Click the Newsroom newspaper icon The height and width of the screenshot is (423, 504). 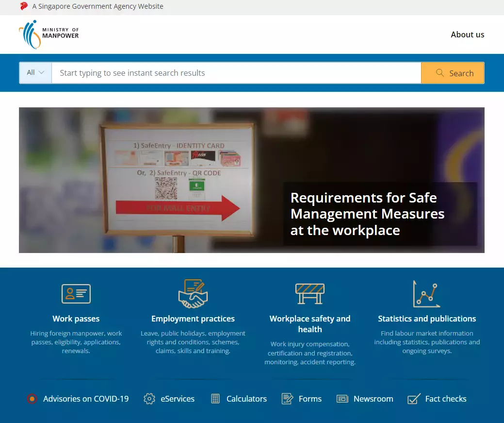[342, 399]
